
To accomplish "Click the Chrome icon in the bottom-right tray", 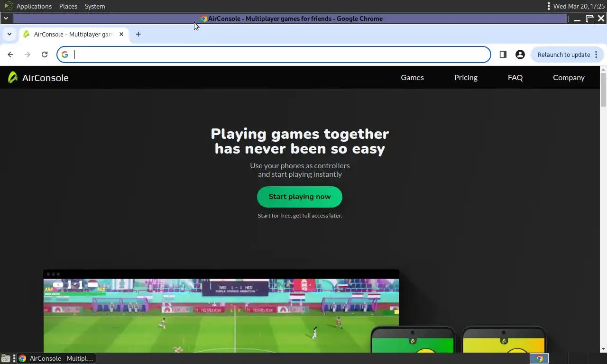I will click(x=539, y=358).
